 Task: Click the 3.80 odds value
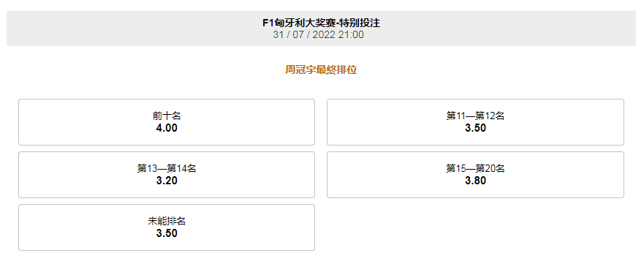click(x=475, y=181)
